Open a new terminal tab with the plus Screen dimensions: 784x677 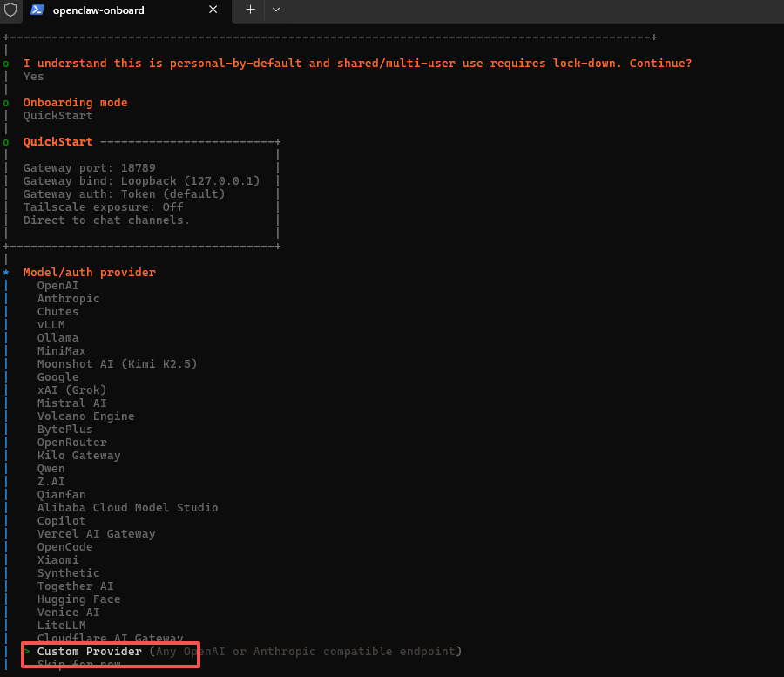pos(248,10)
